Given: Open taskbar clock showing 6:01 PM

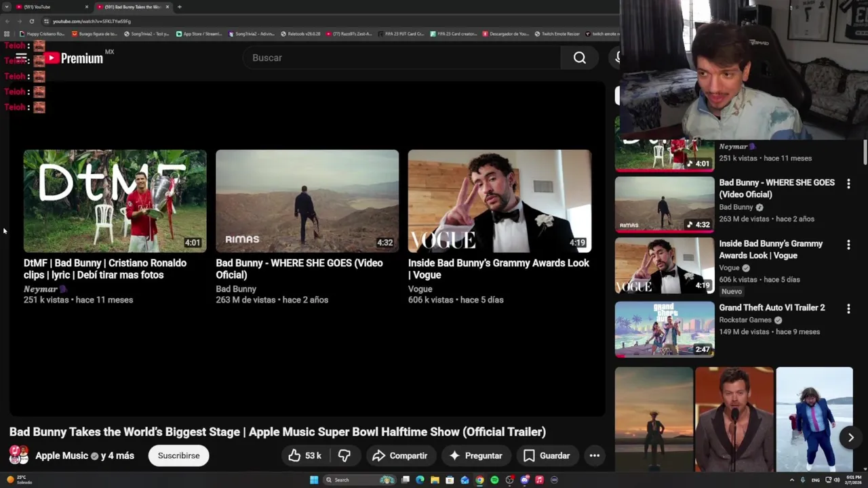Looking at the screenshot, I should (x=852, y=480).
